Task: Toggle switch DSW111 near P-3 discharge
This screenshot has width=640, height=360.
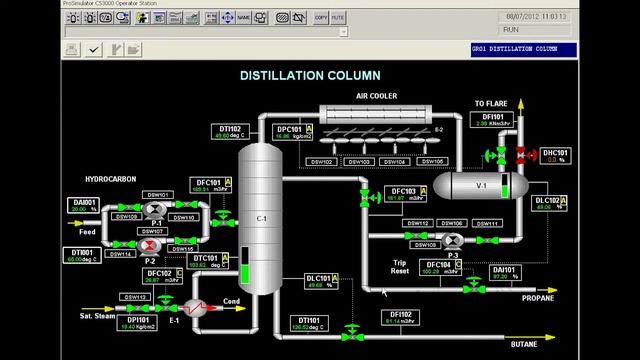Action: click(x=487, y=223)
